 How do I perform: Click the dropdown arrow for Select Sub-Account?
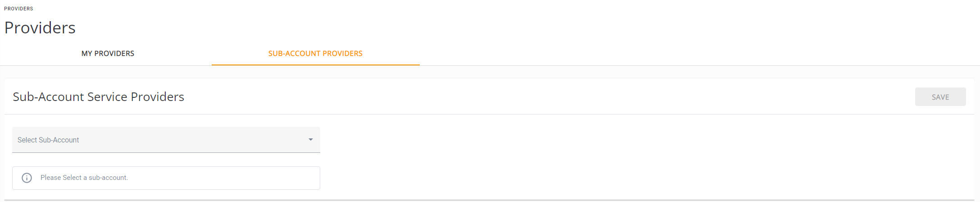point(311,140)
